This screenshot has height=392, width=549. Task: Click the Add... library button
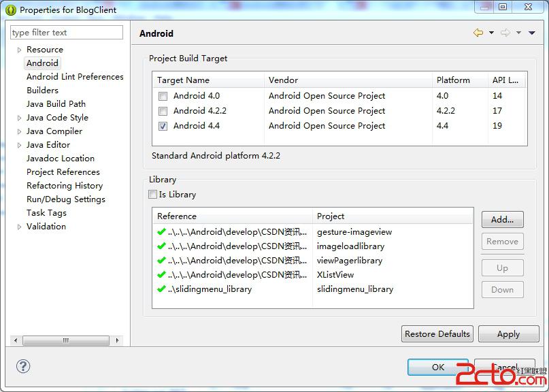pos(503,220)
